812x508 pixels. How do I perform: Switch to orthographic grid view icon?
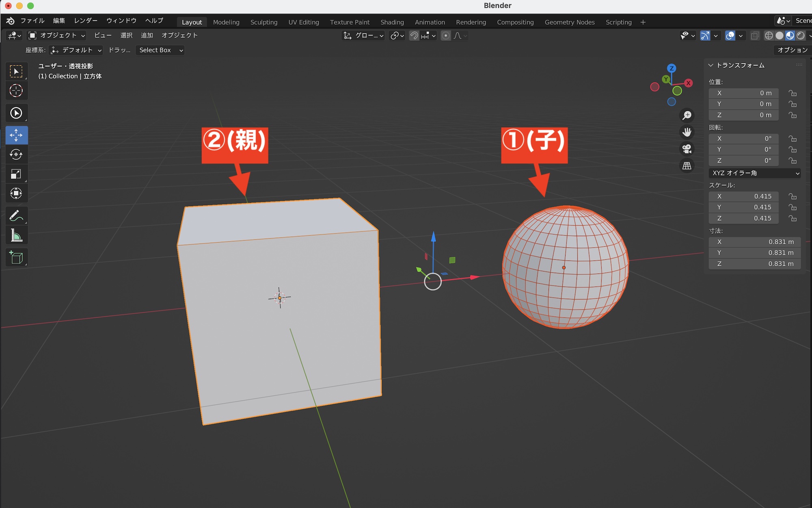(x=687, y=165)
